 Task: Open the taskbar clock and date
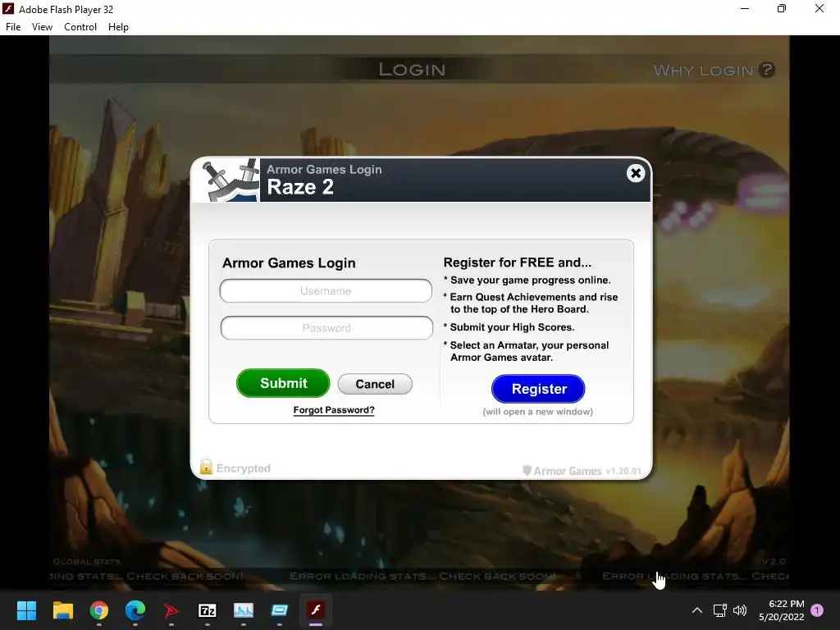782,610
